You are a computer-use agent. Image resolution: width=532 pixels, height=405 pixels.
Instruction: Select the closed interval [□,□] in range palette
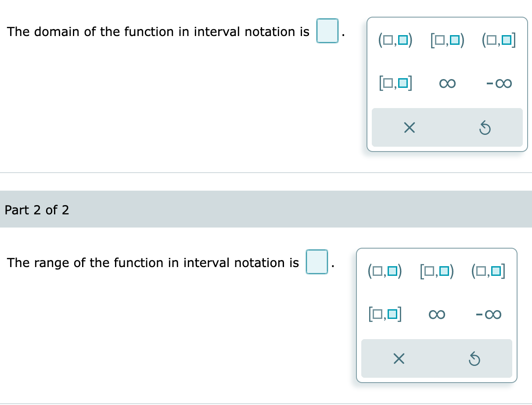[385, 314]
